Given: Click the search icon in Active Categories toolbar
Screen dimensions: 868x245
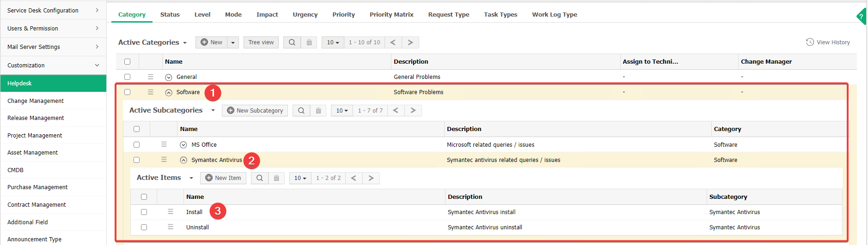Looking at the screenshot, I should click(x=292, y=42).
